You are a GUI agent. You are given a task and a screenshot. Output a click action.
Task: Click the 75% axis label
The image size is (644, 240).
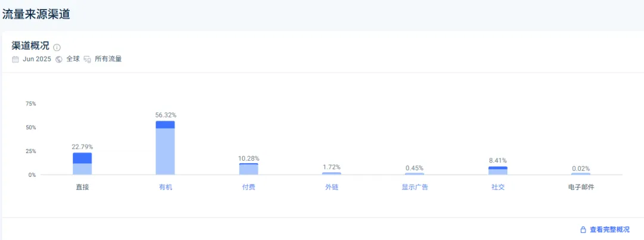31,104
